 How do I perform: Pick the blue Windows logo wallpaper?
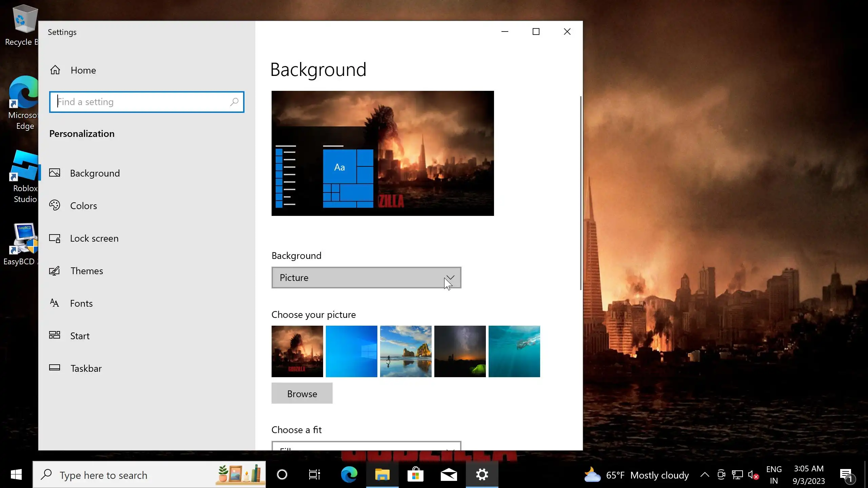(351, 351)
